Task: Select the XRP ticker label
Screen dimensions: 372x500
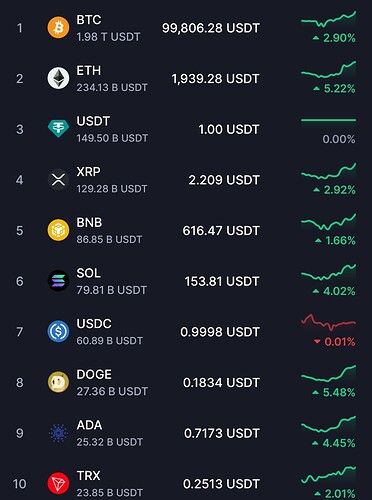Action: (88, 172)
